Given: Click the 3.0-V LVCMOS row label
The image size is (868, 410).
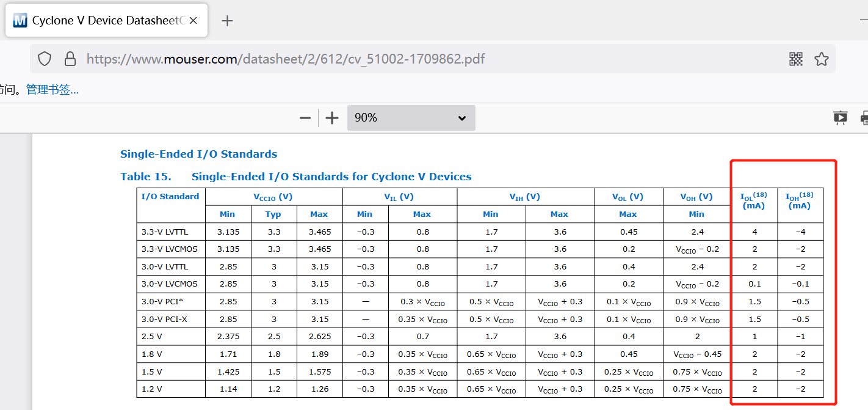Looking at the screenshot, I should (x=169, y=284).
